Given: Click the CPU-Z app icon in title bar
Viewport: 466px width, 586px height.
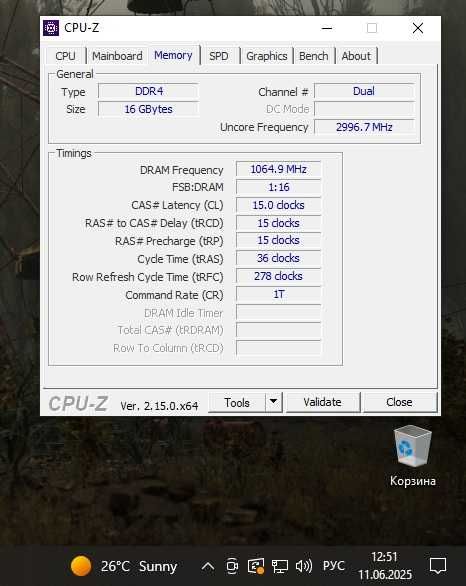Looking at the screenshot, I should click(x=51, y=28).
